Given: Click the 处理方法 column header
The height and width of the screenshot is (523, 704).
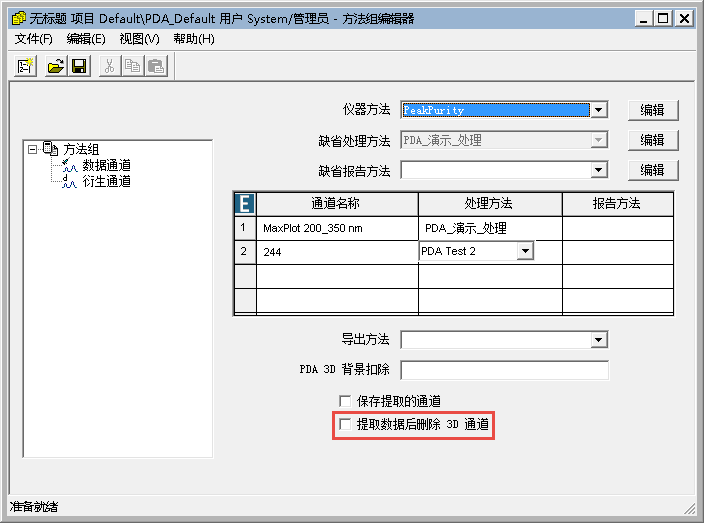Looking at the screenshot, I should pos(490,204).
